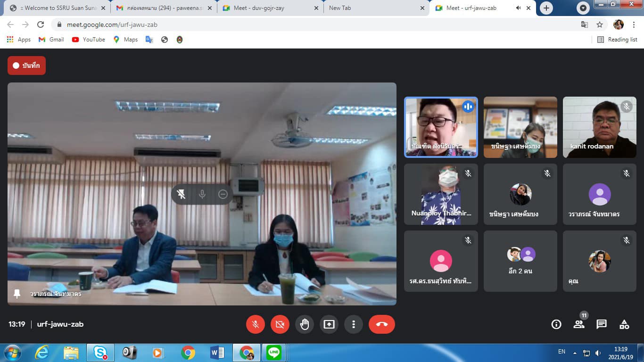Open the Gmail bookmark

(51, 40)
